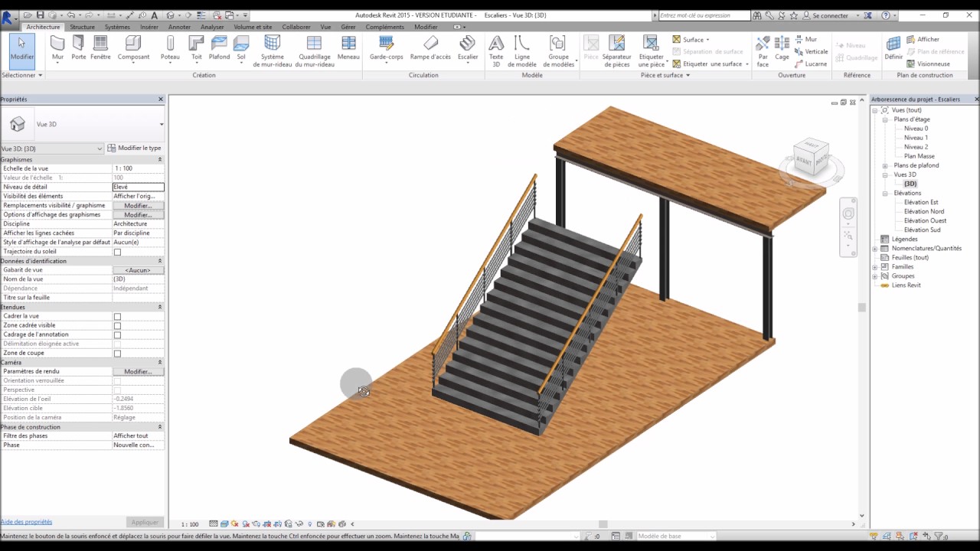Click the Lucarne dormer tool

[x=811, y=64]
